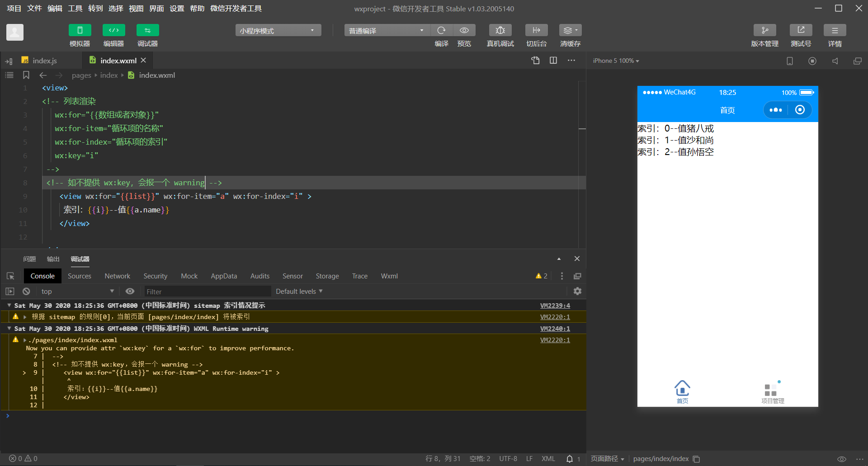Open console settings gear

[577, 291]
